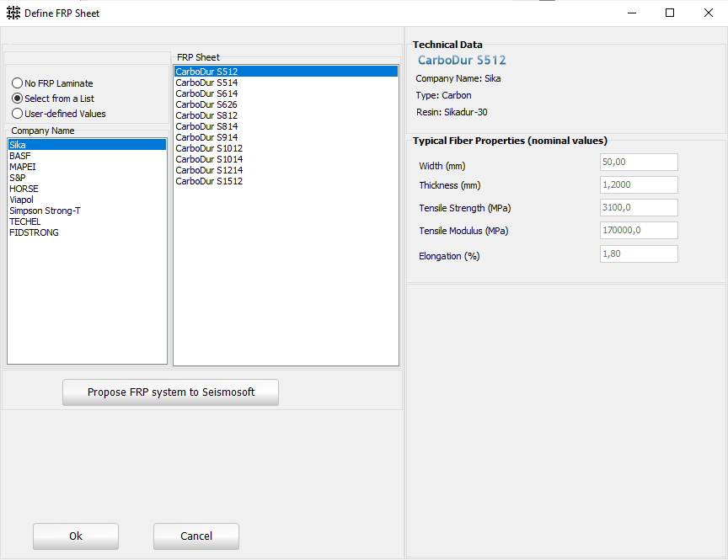728x560 pixels.
Task: Close the Define FRP Sheet dialog
Action: (708, 13)
